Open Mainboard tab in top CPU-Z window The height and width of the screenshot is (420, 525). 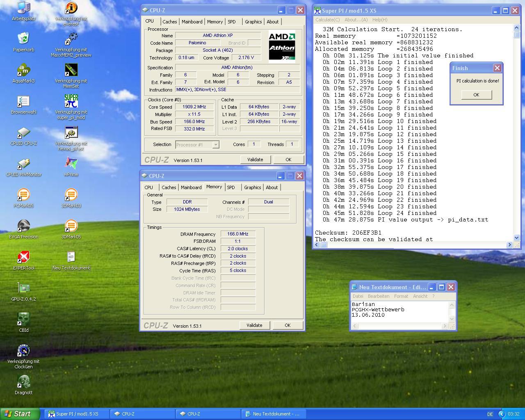(192, 22)
